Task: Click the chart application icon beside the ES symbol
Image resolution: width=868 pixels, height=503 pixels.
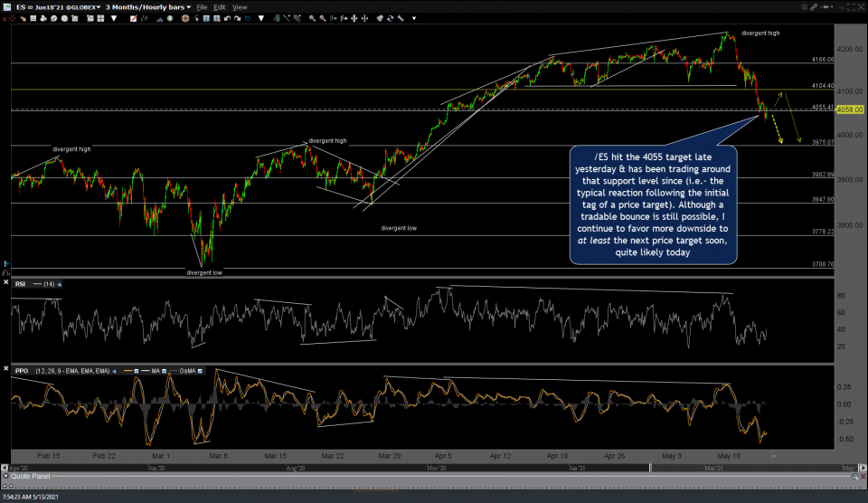Action: (6, 7)
